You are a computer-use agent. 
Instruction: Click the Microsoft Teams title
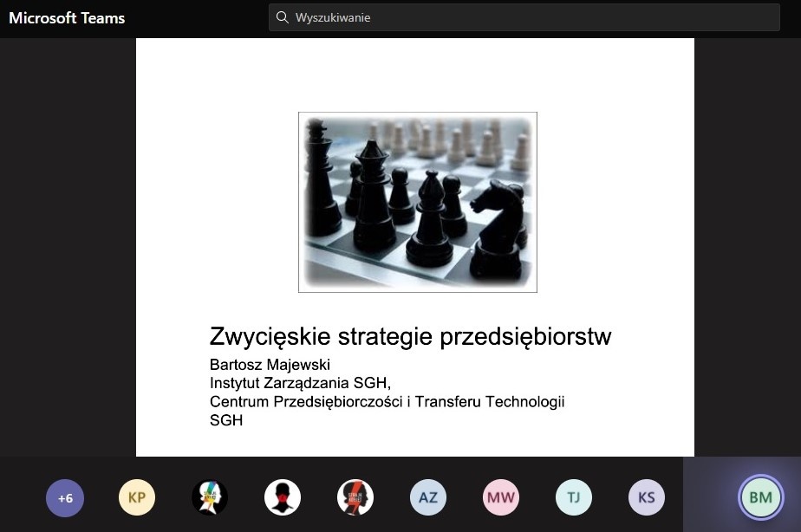point(67,18)
